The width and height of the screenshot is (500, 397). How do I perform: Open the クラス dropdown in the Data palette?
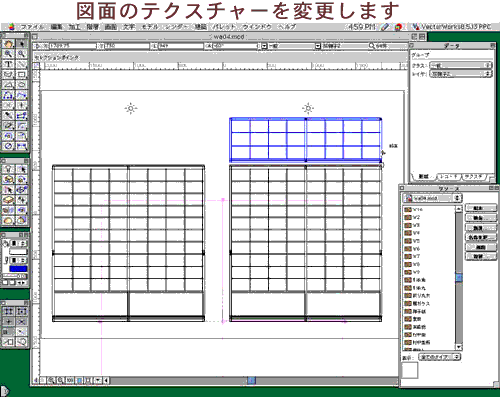click(461, 65)
